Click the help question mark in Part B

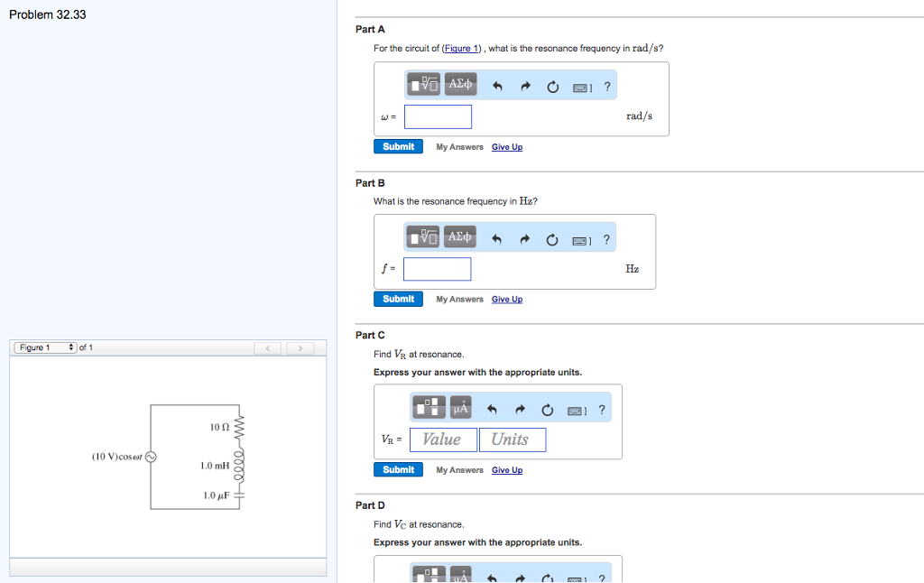click(606, 236)
